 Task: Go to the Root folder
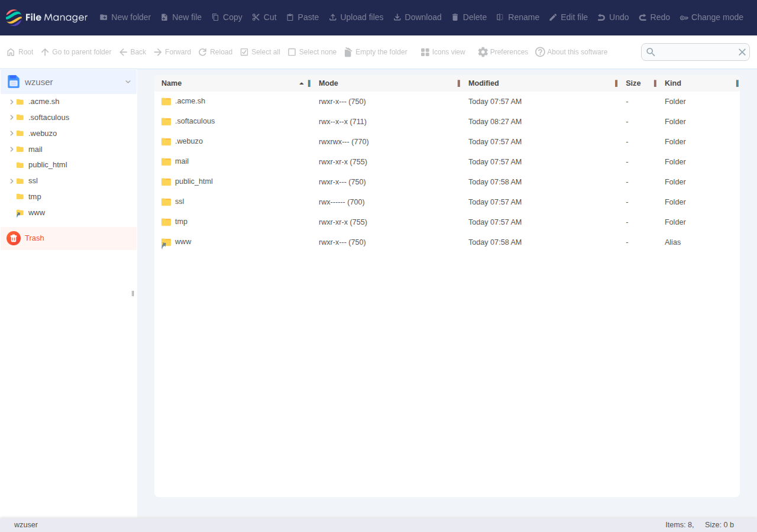point(20,52)
